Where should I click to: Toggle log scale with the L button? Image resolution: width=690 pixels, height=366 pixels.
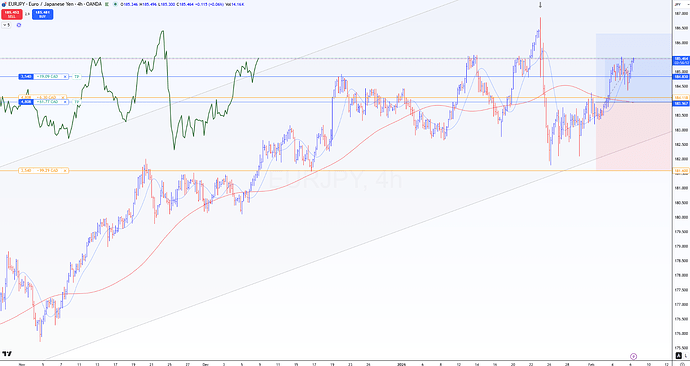[x=685, y=355]
